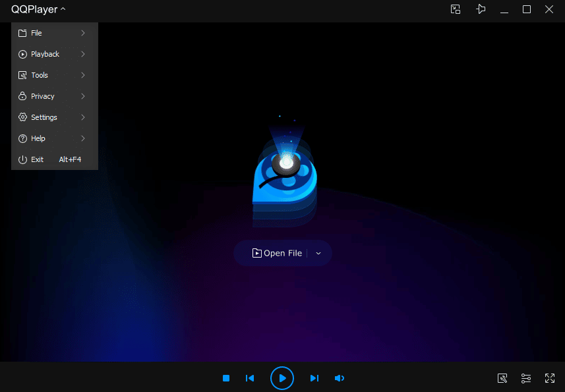Open the Playback submenu
565x392 pixels.
click(55, 54)
